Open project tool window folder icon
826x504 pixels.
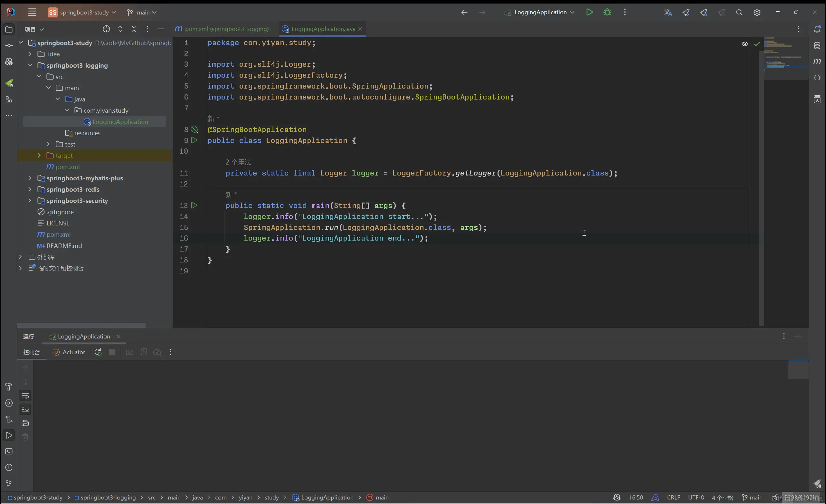(x=9, y=30)
